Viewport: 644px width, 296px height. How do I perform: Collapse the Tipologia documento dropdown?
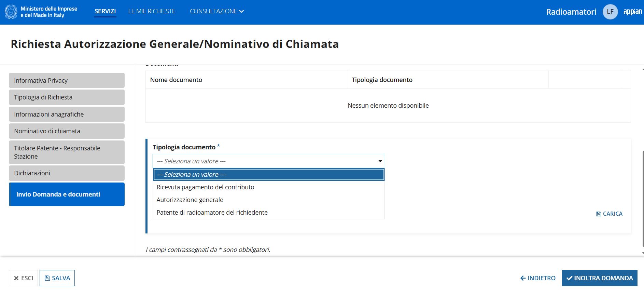click(269, 161)
